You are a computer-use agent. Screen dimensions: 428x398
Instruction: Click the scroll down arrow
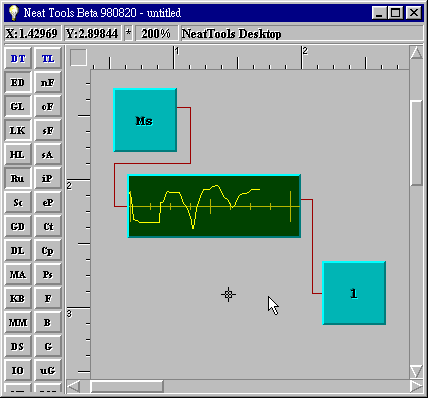pos(416,371)
